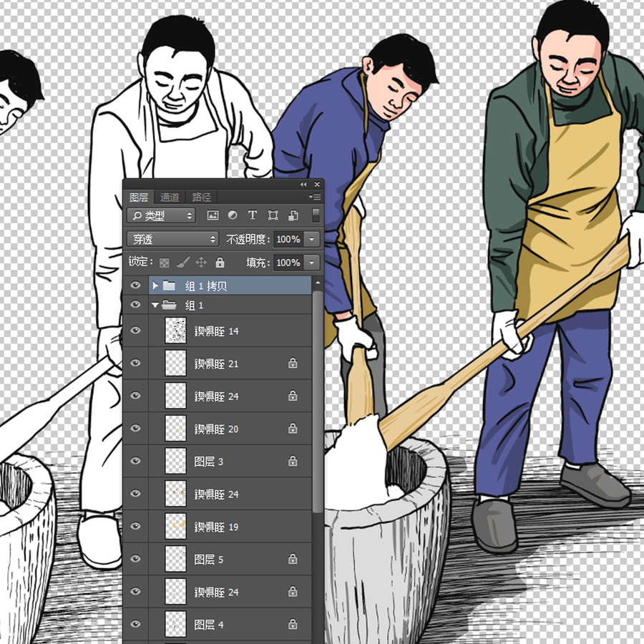Filter layers by type (T) icon
Screen dimensions: 644x644
(x=253, y=215)
